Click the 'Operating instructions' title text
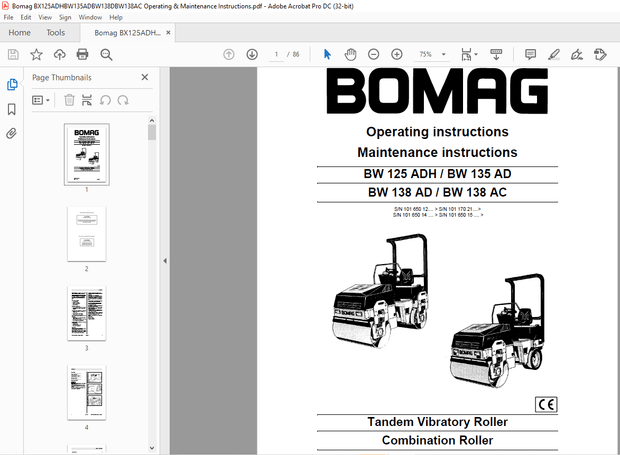Screen dimensions: 620x455 [x=437, y=132]
